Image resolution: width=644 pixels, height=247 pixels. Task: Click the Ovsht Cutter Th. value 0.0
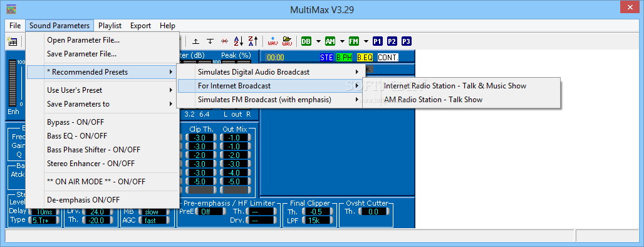click(x=373, y=212)
